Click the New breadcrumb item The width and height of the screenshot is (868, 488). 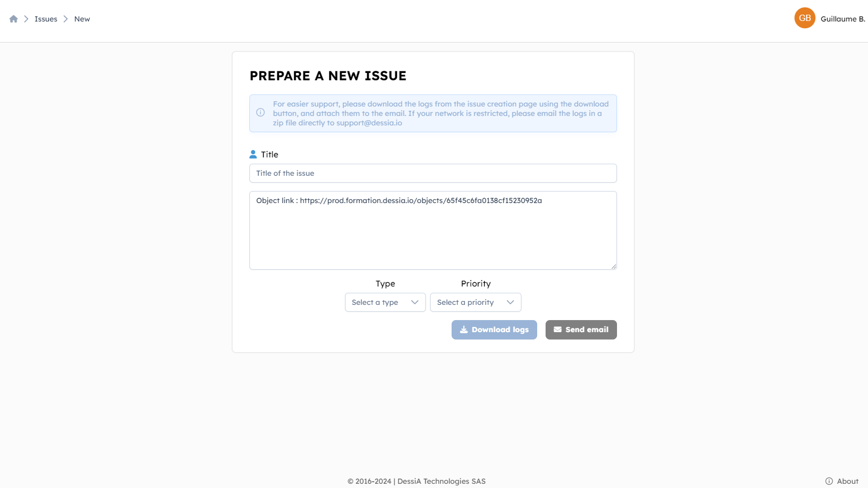pos(82,19)
